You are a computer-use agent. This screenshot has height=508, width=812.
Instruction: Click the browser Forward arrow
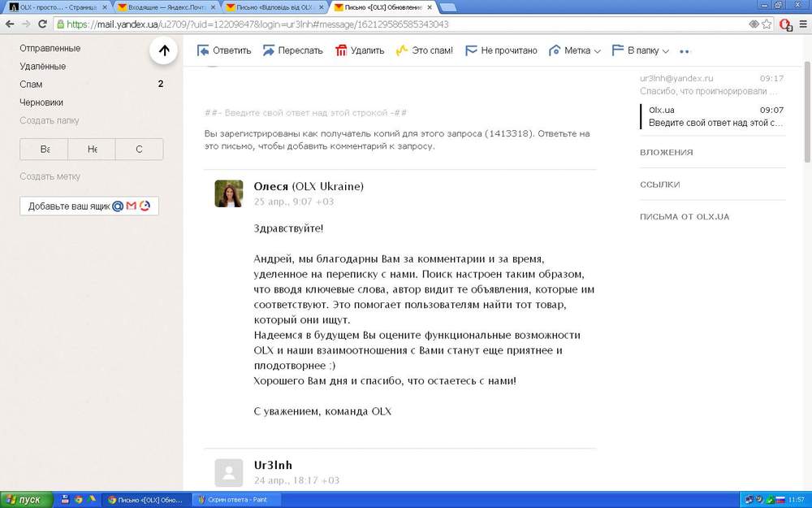click(26, 24)
